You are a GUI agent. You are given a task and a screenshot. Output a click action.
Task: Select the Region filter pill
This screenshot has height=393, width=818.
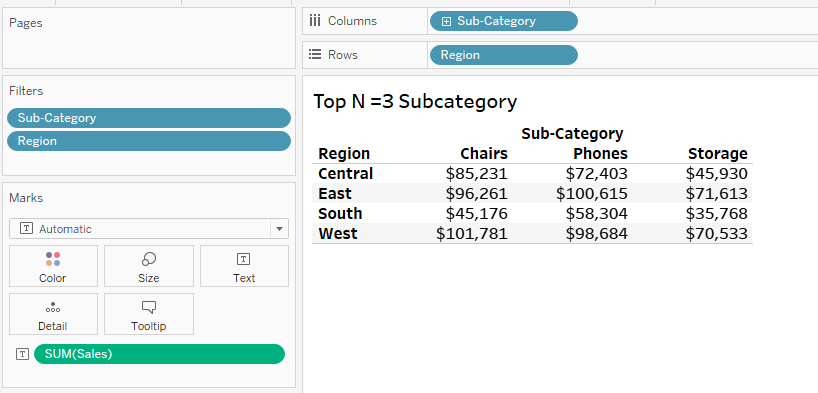[x=149, y=141]
